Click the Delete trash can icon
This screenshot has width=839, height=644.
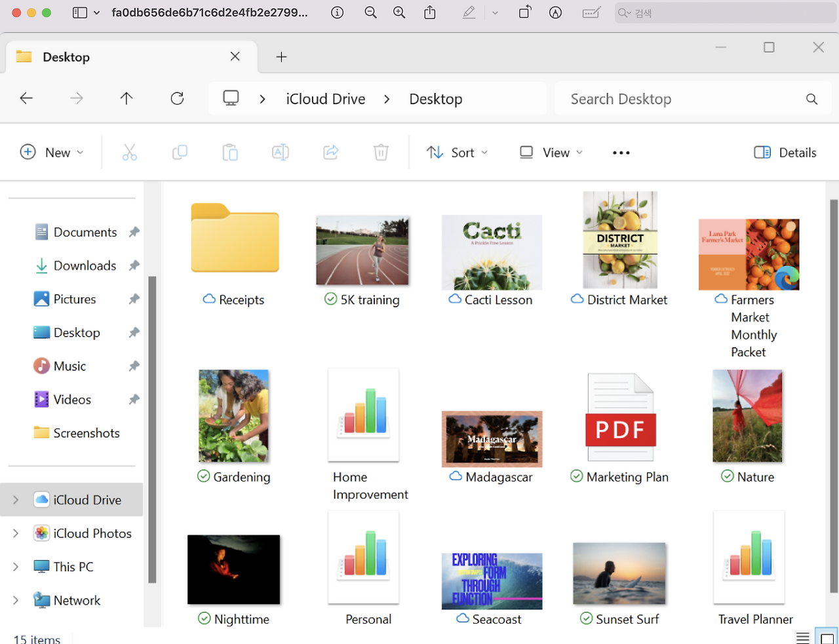[381, 153]
